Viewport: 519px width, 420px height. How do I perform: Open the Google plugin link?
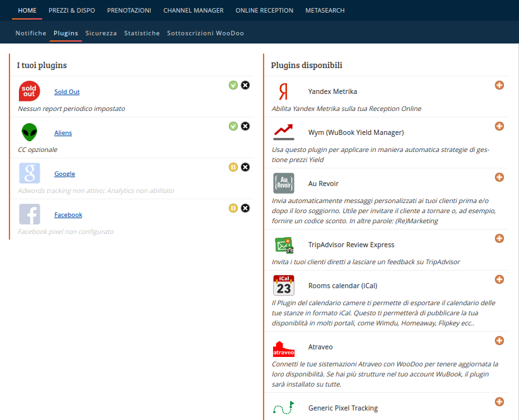point(64,174)
